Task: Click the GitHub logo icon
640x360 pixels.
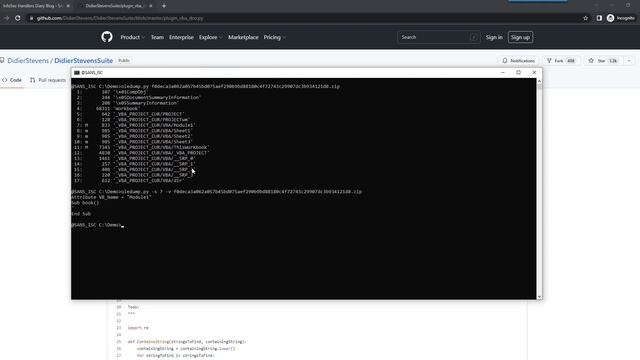Action: 107,37
